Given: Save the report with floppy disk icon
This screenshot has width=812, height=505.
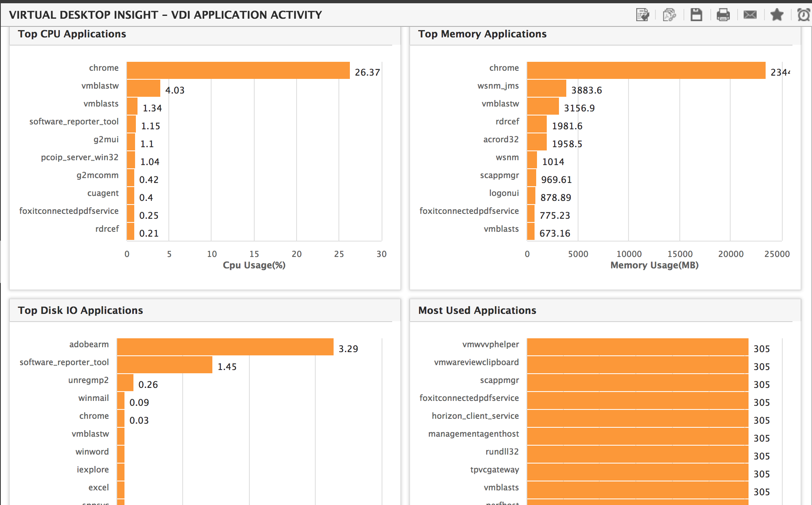Looking at the screenshot, I should 696,15.
